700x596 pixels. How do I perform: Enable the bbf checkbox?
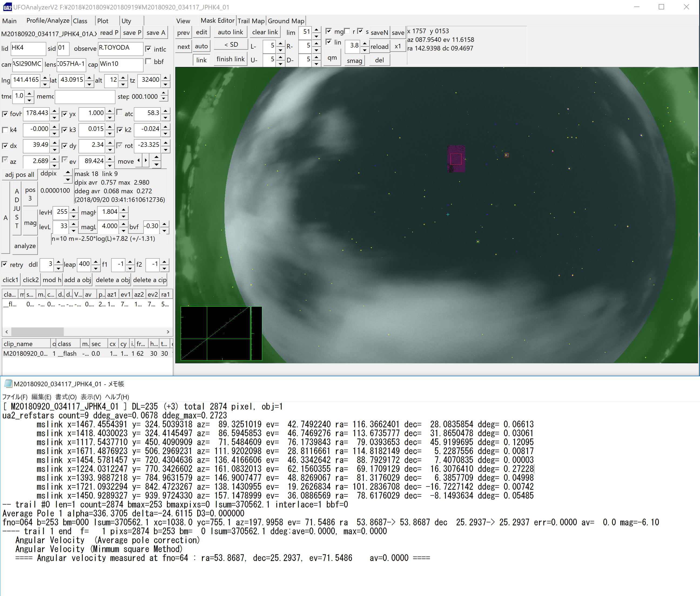(148, 62)
